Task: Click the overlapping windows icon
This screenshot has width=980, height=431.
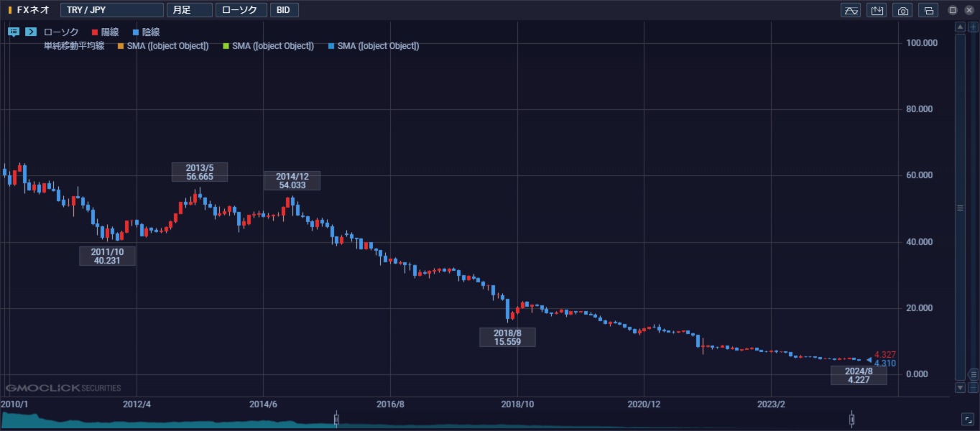Action: [x=929, y=10]
